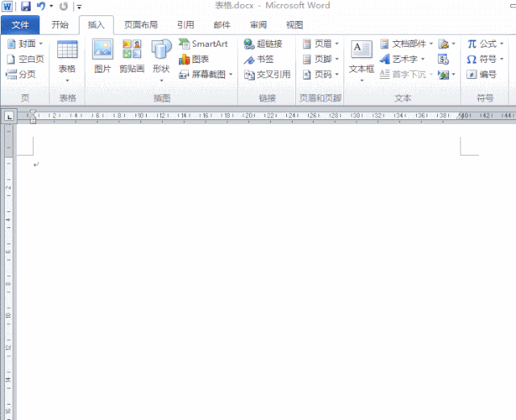Click the Equation (公式) pi icon
The image size is (516, 420).
click(472, 44)
